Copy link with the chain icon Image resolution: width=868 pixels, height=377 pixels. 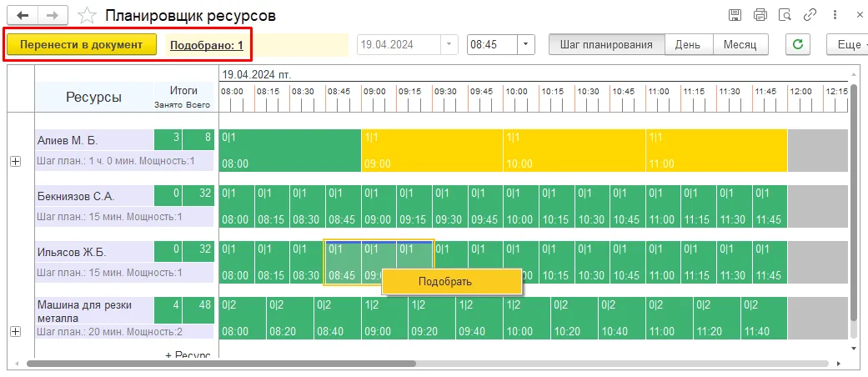(810, 15)
